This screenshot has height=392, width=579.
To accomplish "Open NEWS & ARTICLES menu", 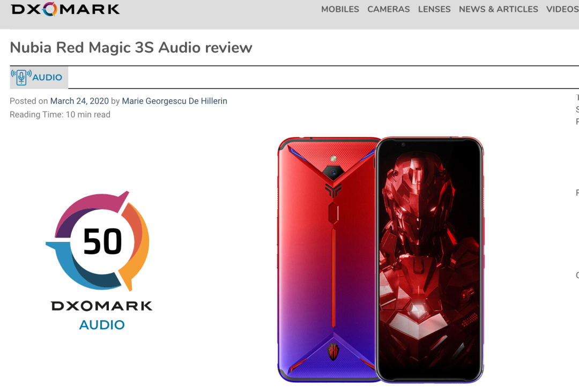I will point(498,9).
